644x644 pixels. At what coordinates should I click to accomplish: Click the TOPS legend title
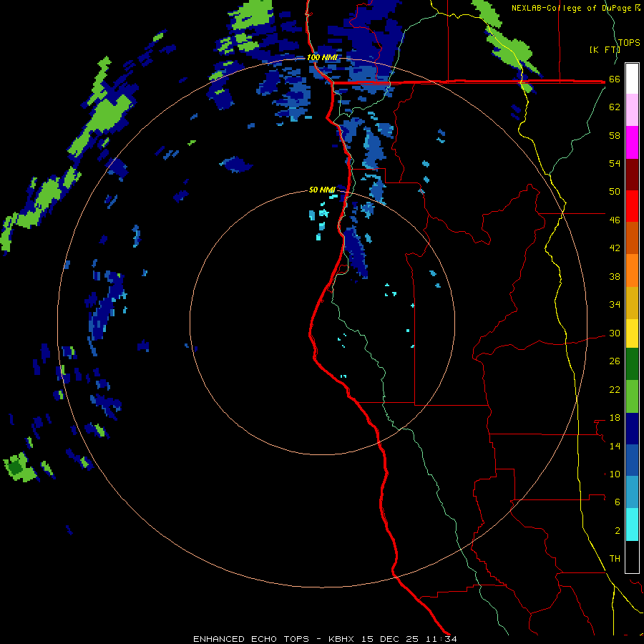[629, 42]
